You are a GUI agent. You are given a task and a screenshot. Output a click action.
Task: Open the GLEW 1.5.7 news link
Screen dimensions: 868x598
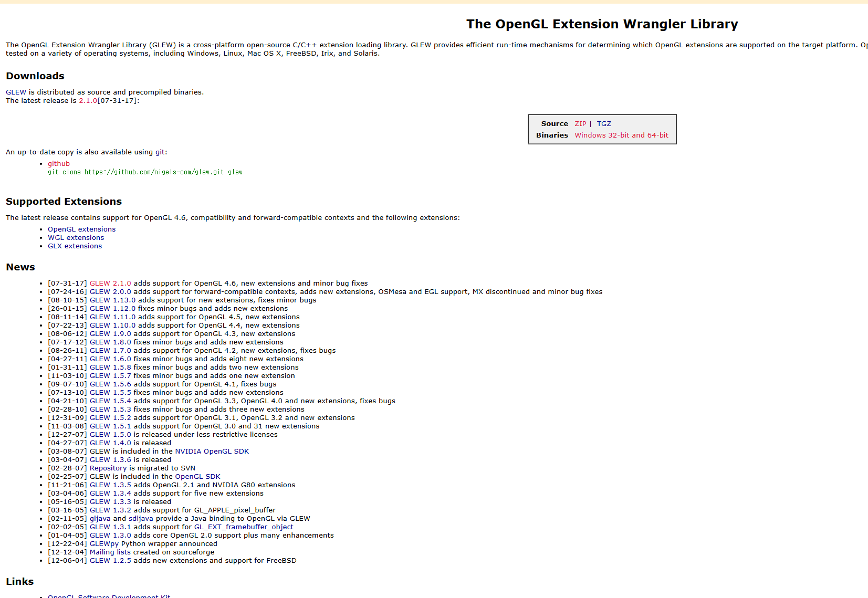coord(110,376)
